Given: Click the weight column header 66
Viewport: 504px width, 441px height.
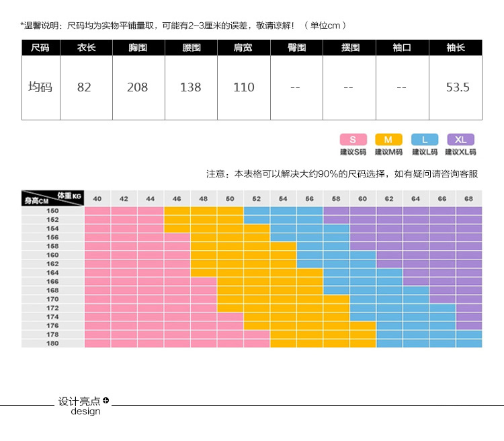Looking at the screenshot, I should point(442,199).
